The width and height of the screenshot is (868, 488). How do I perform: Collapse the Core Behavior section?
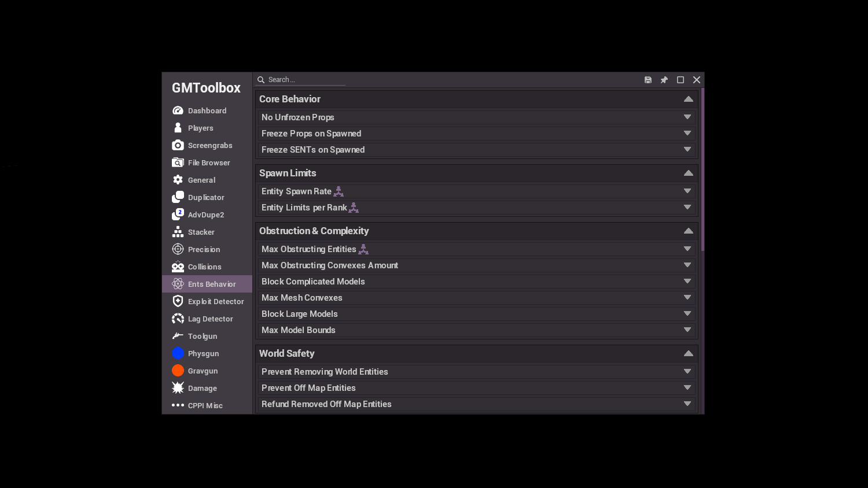[x=689, y=99]
